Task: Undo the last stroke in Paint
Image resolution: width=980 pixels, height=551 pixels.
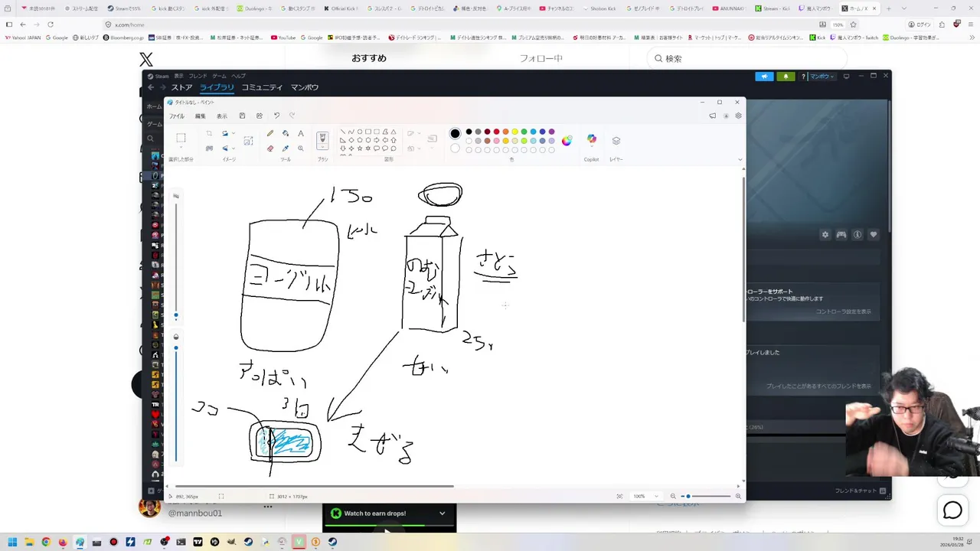Action: [x=276, y=116]
